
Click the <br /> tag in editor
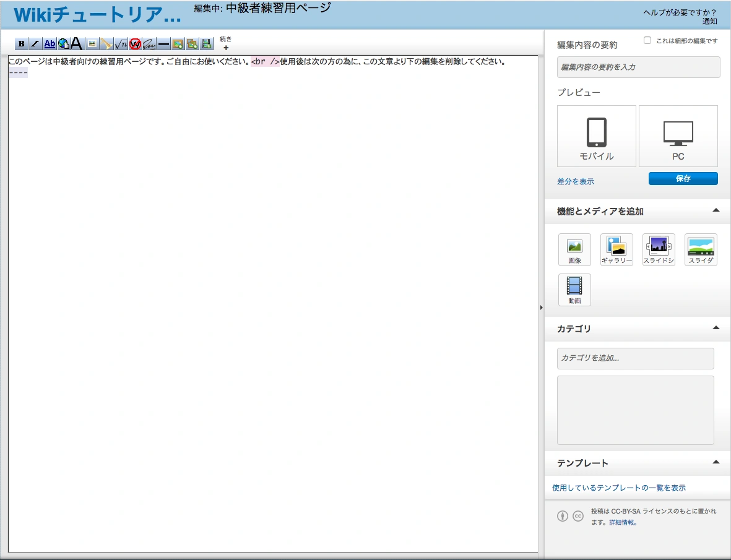point(265,61)
